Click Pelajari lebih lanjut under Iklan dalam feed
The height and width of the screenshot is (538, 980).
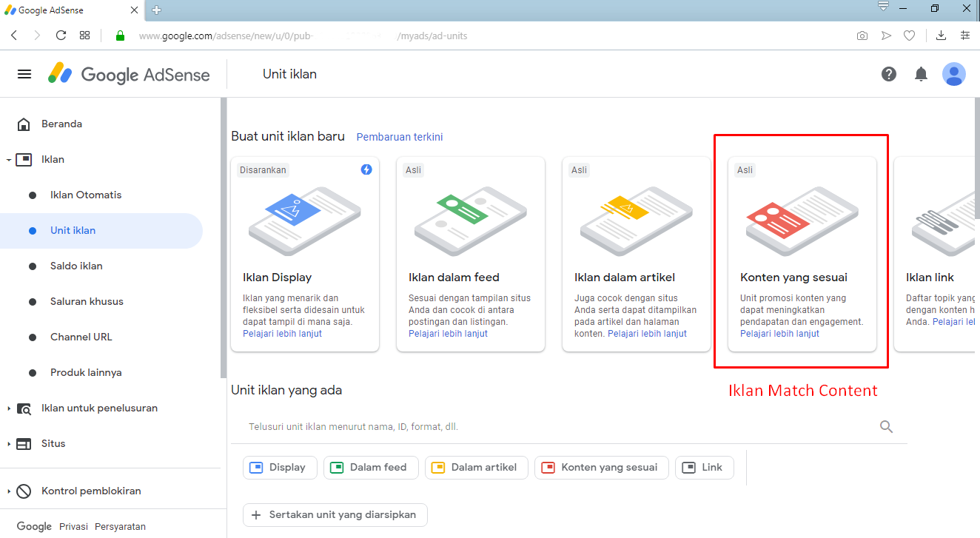(x=448, y=334)
